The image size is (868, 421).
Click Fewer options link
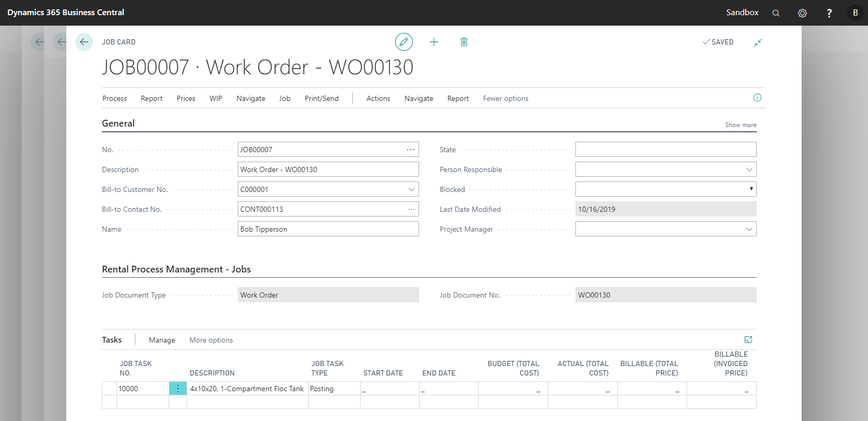[505, 98]
